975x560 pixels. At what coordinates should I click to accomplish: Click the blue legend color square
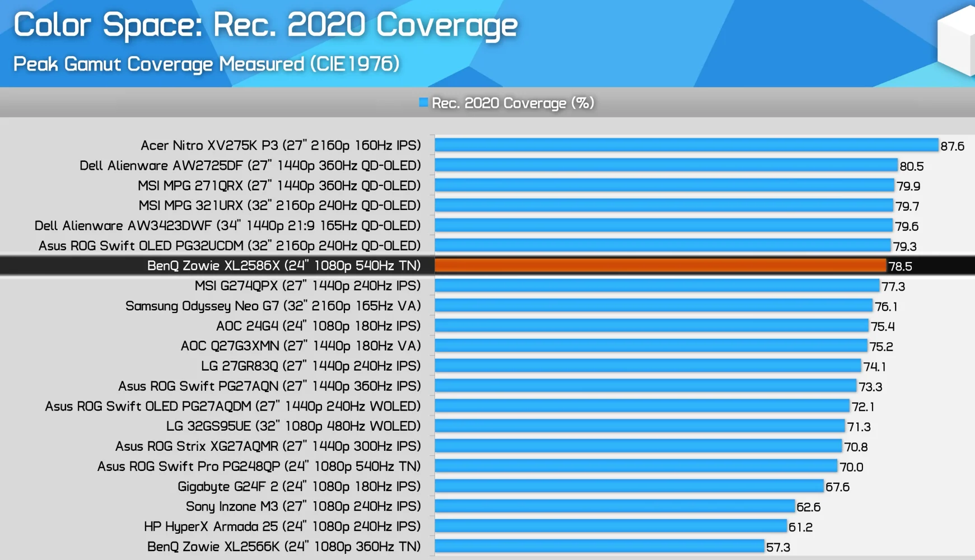[x=423, y=102]
